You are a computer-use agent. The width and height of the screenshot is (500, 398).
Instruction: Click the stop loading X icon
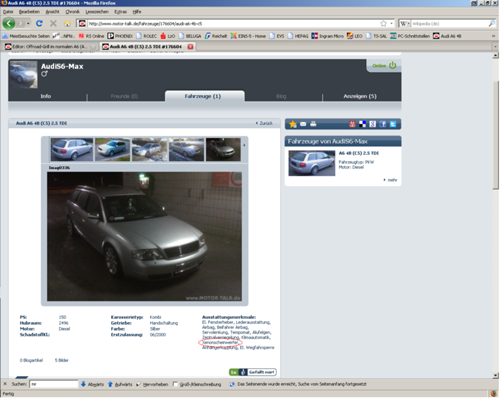[53, 23]
